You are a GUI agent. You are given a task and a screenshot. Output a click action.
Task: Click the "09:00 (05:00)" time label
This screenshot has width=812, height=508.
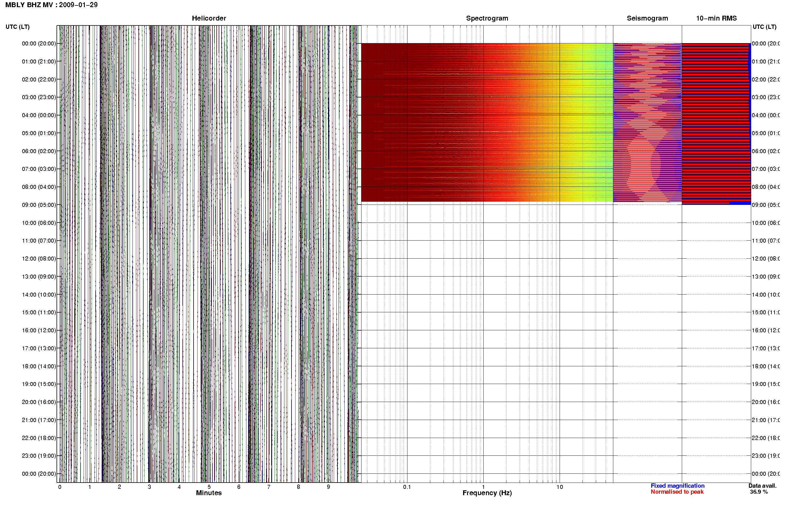coord(39,205)
